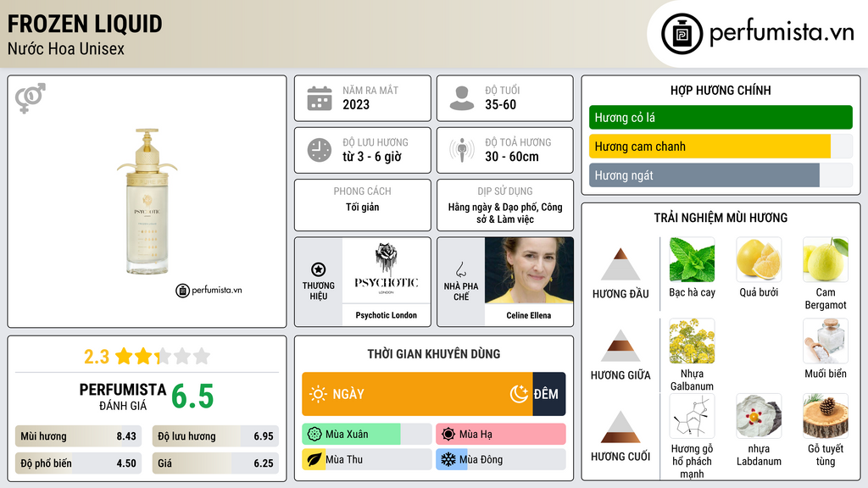Click the Mùa Thu season bar

[x=367, y=459]
